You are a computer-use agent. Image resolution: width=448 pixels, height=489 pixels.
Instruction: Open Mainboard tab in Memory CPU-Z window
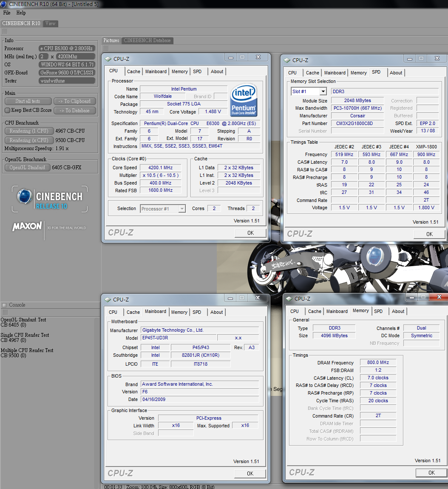[x=337, y=311]
